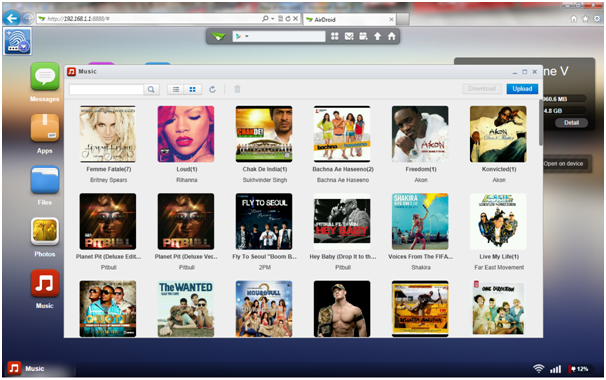Click the Detail button on device panel

point(571,123)
